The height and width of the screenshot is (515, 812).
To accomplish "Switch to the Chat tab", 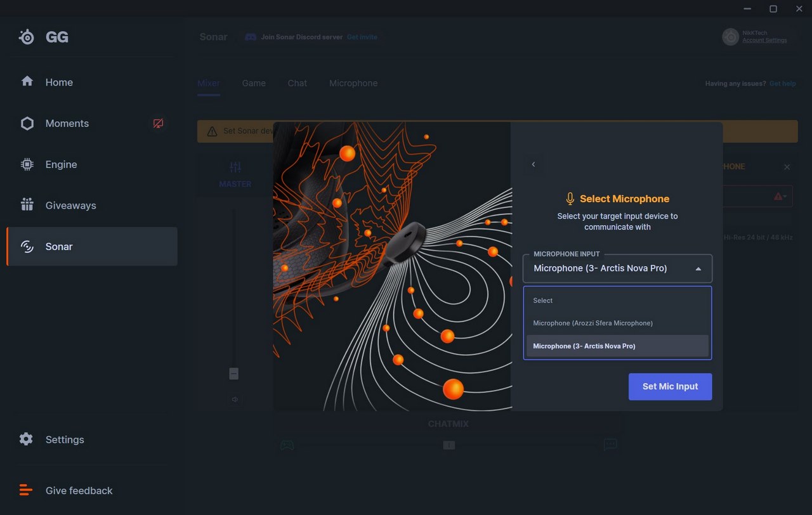I will tap(297, 83).
